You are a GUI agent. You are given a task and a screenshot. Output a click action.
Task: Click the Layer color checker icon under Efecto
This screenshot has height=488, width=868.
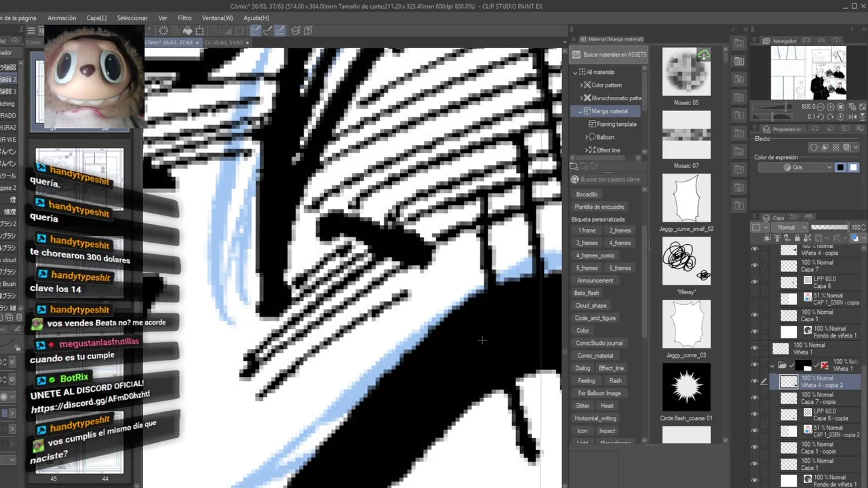point(847,147)
